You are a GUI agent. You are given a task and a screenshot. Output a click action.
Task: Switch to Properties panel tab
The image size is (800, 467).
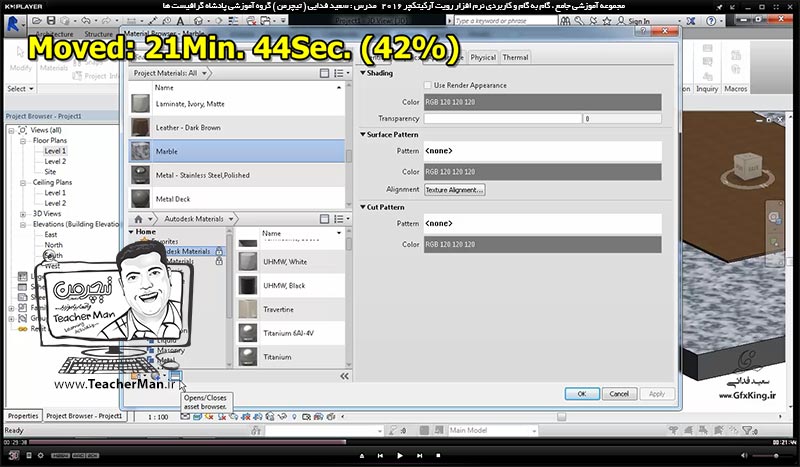(x=23, y=416)
